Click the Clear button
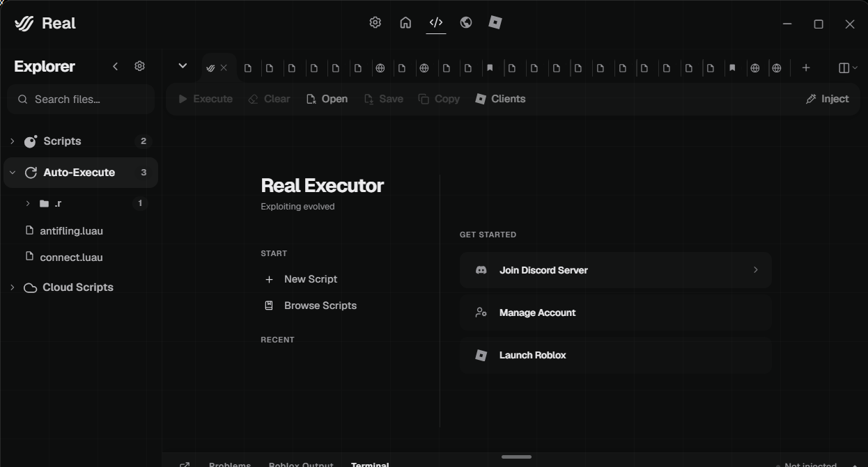Image resolution: width=868 pixels, height=467 pixels. [269, 99]
